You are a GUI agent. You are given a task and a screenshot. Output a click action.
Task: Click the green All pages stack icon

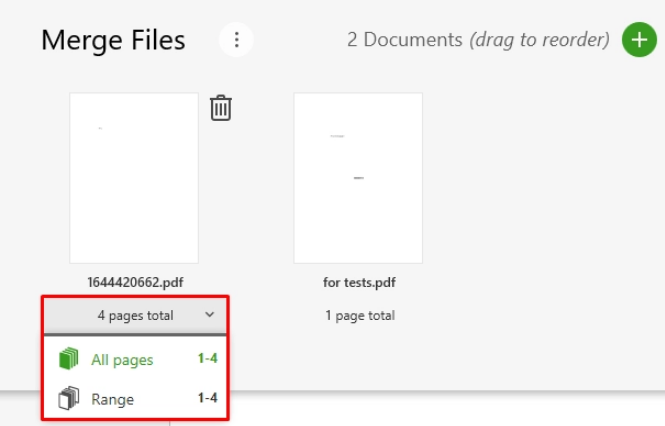coord(68,359)
